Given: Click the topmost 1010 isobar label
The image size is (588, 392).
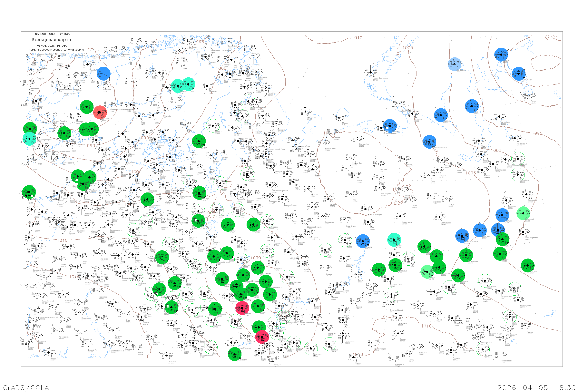Looking at the screenshot, I should click(x=357, y=38).
